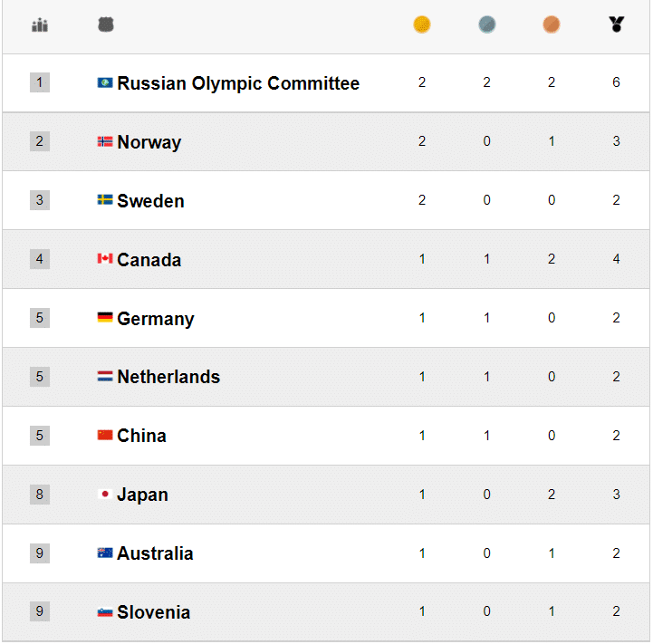The image size is (653, 644).
Task: Click rank badge number 8 for Japan
Action: (x=39, y=495)
